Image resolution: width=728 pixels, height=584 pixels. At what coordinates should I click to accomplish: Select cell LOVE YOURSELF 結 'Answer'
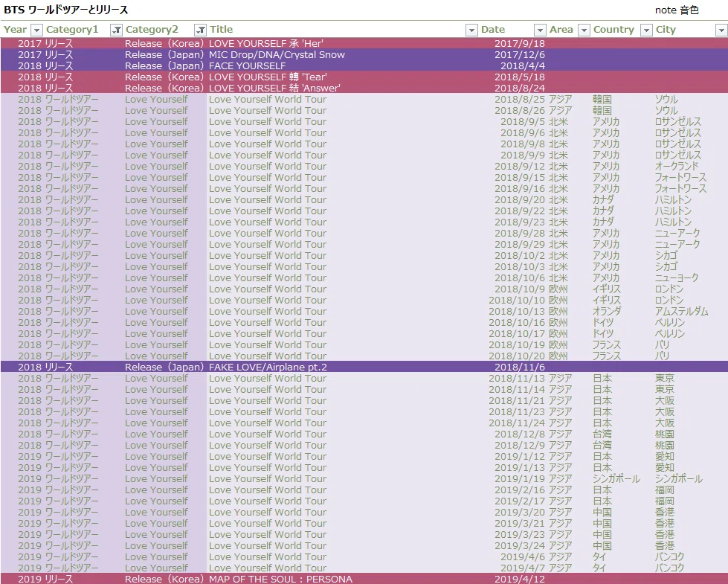click(x=274, y=89)
